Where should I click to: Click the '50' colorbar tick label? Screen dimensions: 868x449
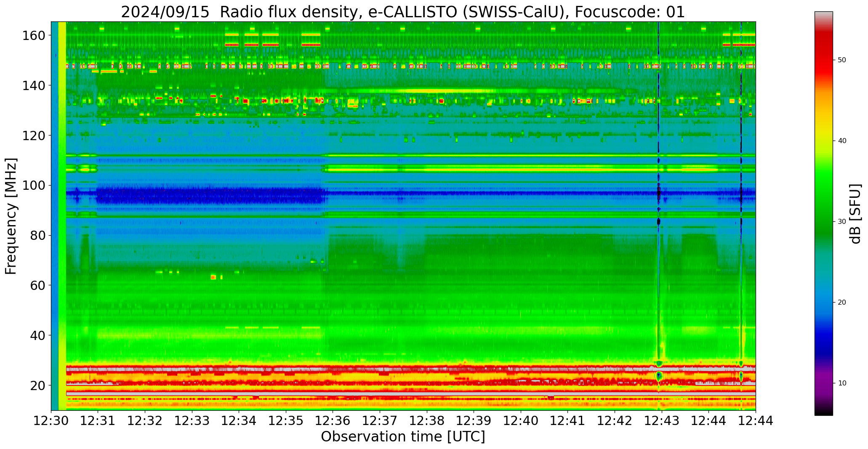[842, 60]
